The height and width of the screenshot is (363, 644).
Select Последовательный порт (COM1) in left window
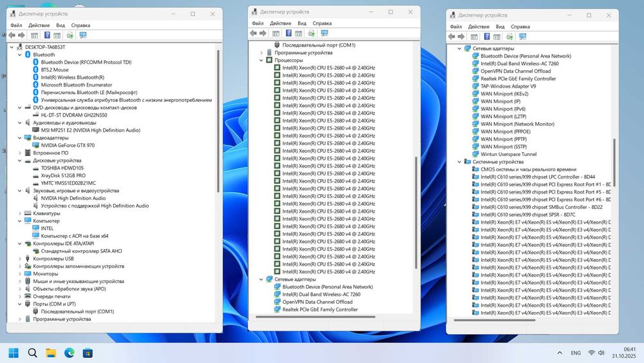[77, 311]
